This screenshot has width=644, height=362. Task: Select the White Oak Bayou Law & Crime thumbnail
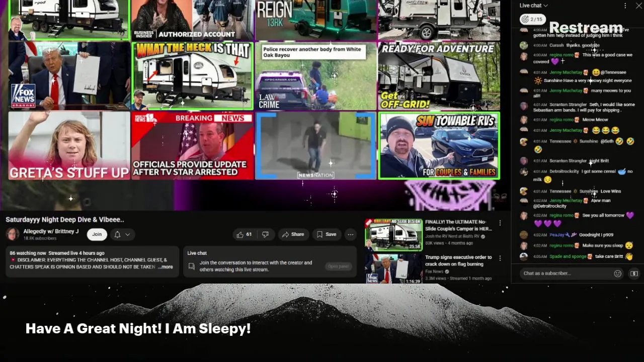pos(316,76)
